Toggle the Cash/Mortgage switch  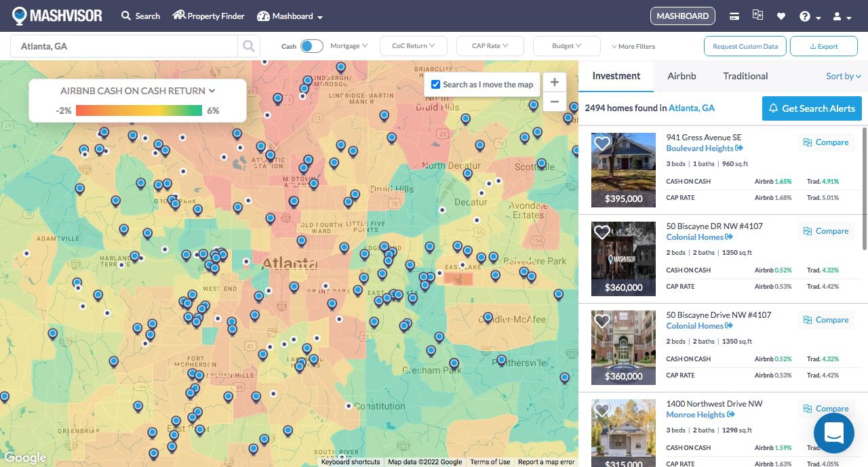click(x=312, y=46)
